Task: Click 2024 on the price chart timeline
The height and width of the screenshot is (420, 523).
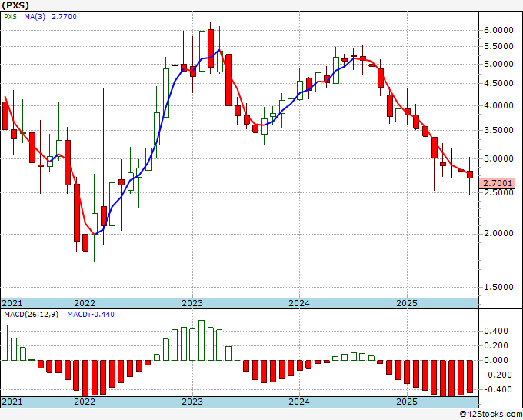Action: click(x=299, y=303)
